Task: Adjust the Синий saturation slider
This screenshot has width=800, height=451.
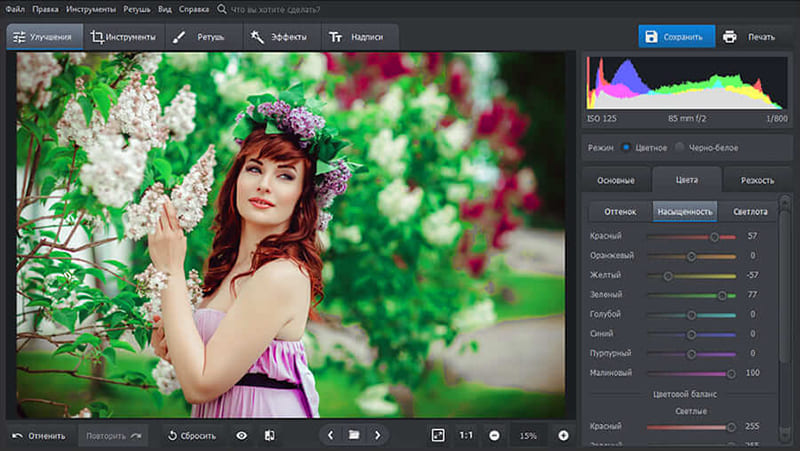Action: [x=691, y=335]
